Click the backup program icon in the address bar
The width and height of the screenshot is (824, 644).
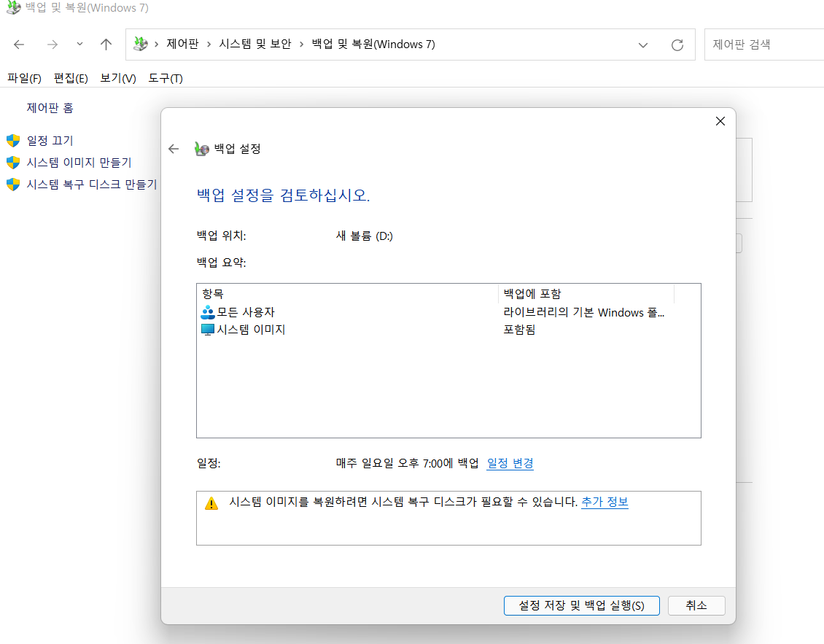point(140,44)
